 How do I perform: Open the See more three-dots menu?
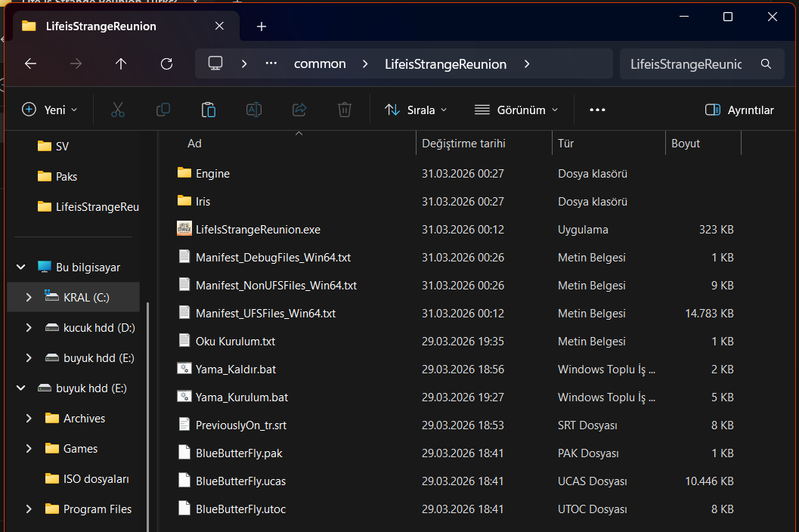pos(597,110)
